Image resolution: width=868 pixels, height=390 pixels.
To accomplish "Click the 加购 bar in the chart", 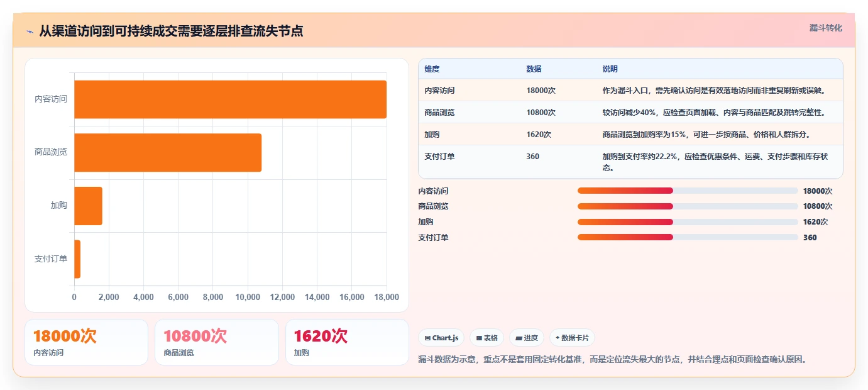I will [88, 206].
